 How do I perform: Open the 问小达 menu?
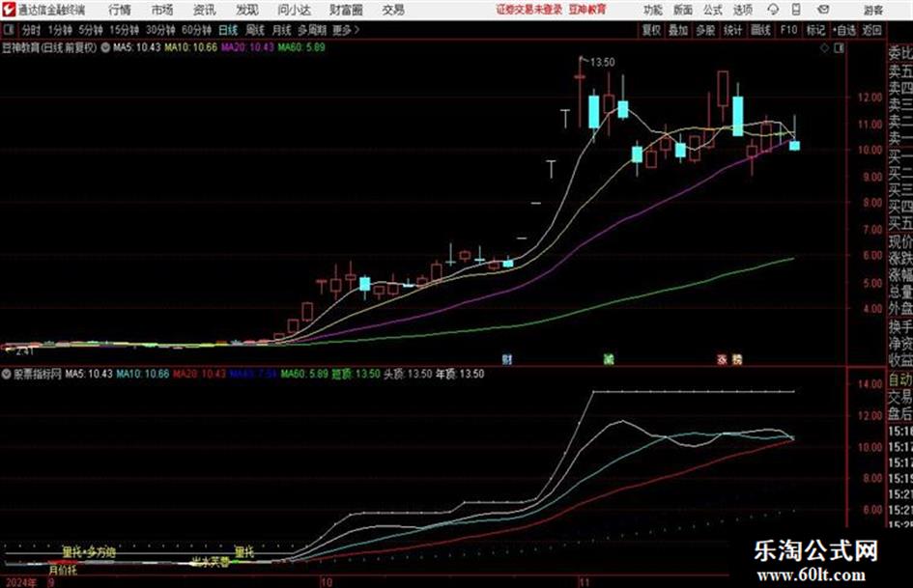pos(294,10)
